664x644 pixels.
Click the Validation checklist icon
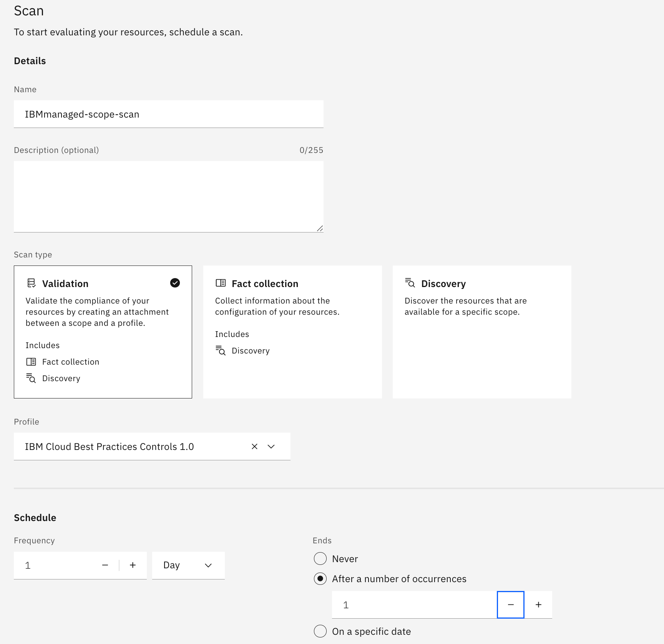pyautogui.click(x=32, y=283)
